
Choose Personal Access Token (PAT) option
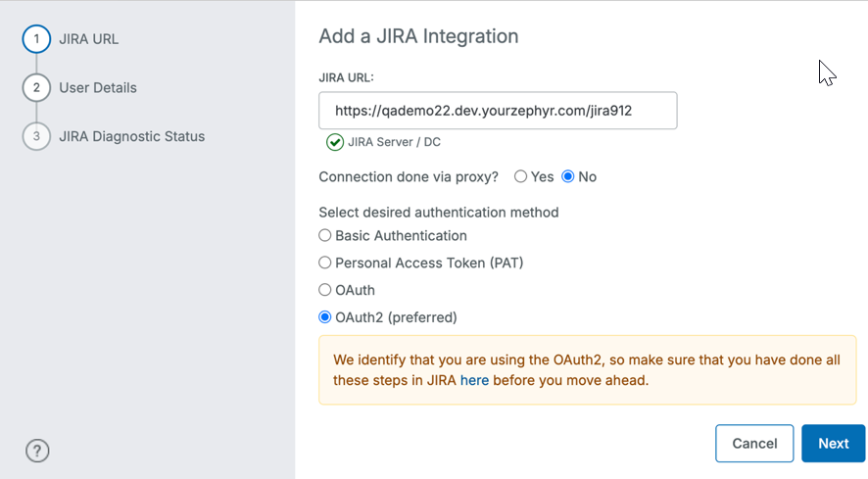(325, 263)
